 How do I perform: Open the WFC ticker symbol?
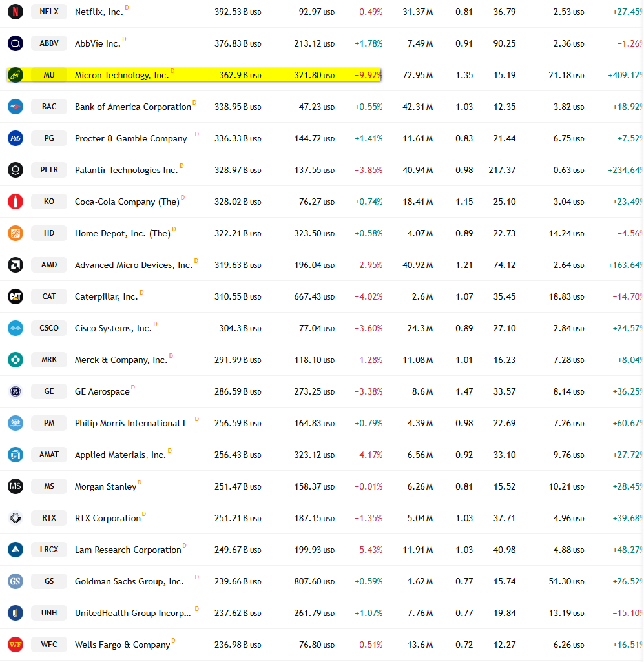[49, 645]
